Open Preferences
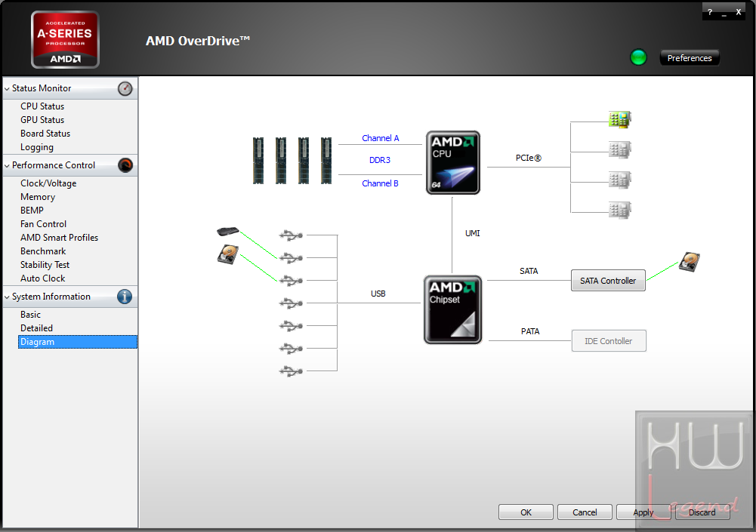Image resolution: width=756 pixels, height=532 pixels. [690, 58]
